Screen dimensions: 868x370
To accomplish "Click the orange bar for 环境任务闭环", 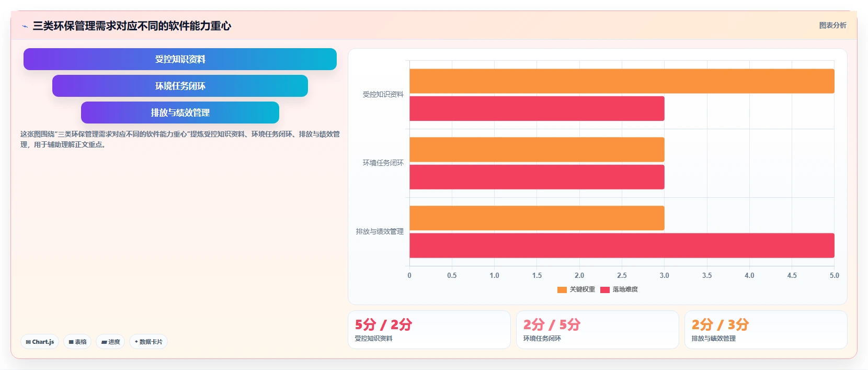I will pos(537,150).
